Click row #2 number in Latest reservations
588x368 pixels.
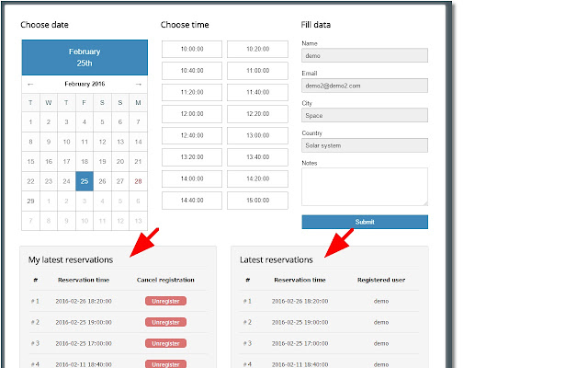[247, 322]
